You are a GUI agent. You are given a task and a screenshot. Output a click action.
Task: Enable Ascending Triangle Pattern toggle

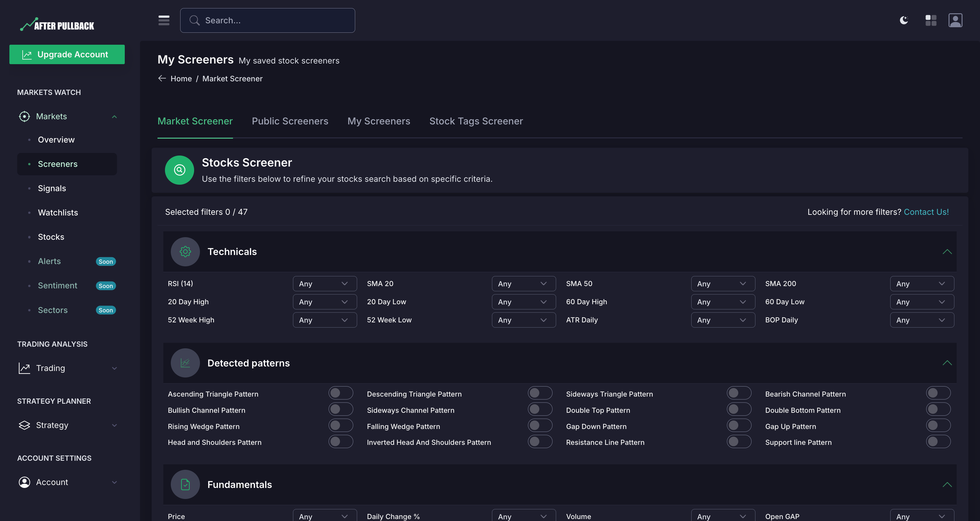pyautogui.click(x=341, y=393)
